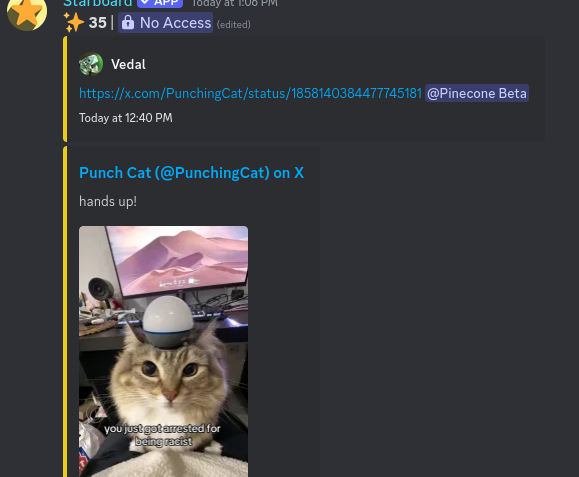Open the No Access channel mention
The width and height of the screenshot is (579, 477).
coord(165,23)
